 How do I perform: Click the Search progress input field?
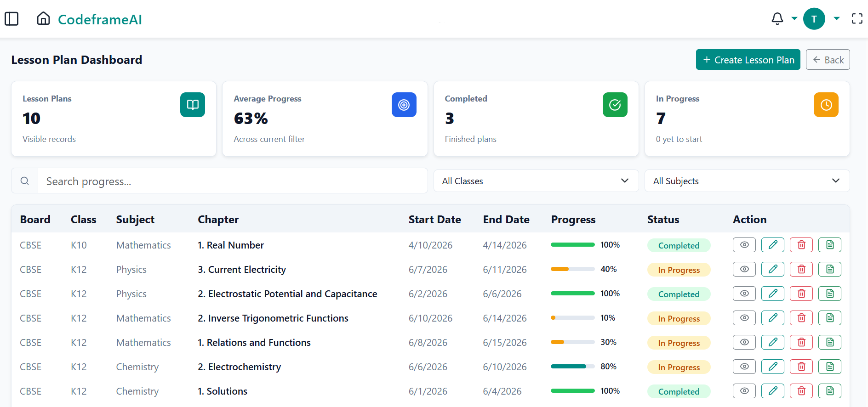[x=233, y=181]
